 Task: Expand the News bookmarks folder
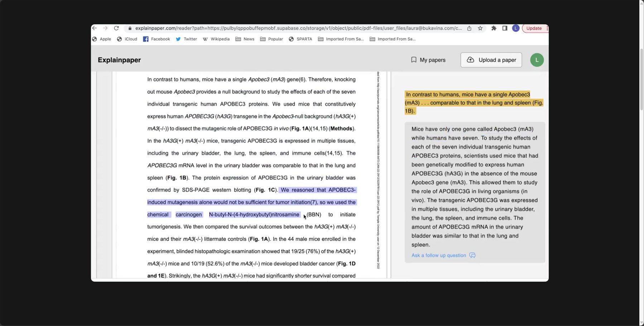[x=245, y=39]
